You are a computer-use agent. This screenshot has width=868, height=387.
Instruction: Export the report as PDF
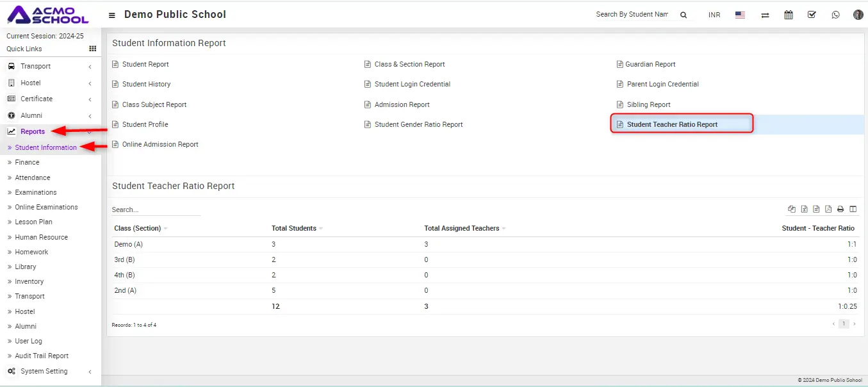pos(828,209)
